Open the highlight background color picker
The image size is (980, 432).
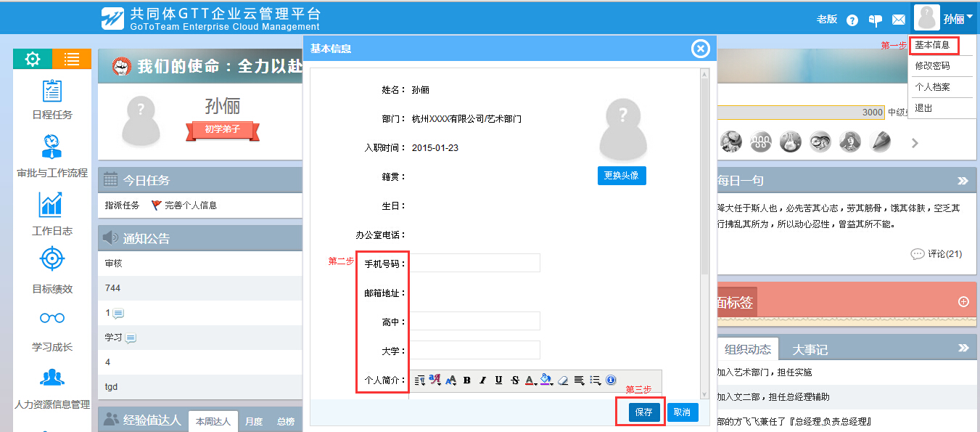546,380
